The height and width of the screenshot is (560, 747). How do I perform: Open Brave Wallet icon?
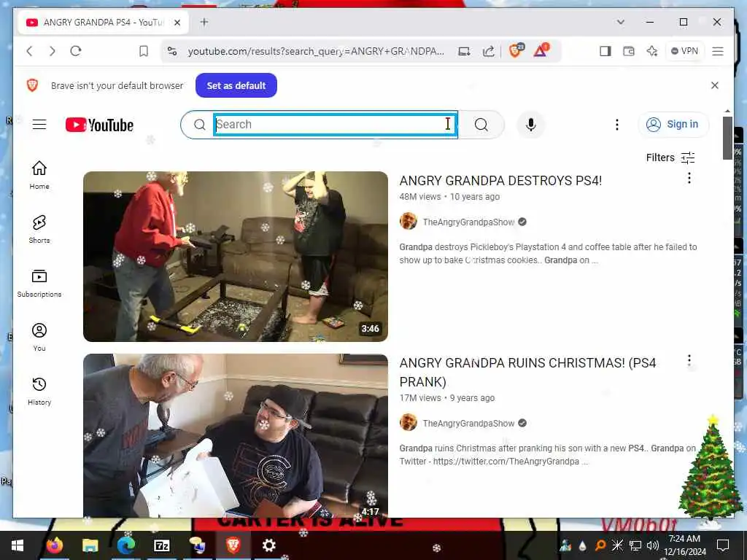(628, 51)
